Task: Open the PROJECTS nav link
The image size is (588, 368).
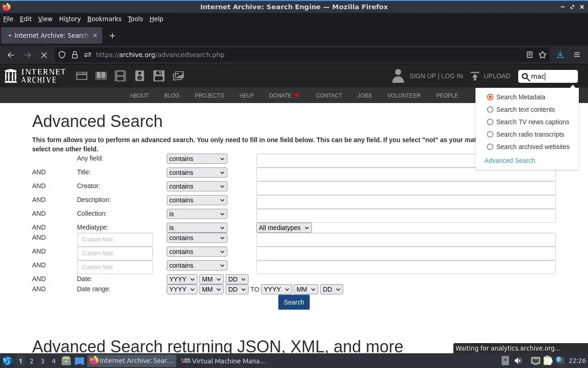Action: click(x=209, y=96)
